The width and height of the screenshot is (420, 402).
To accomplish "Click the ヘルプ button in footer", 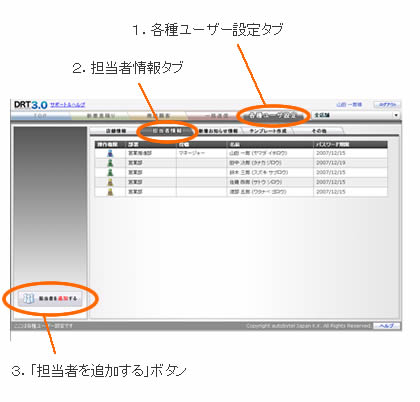I will (387, 326).
